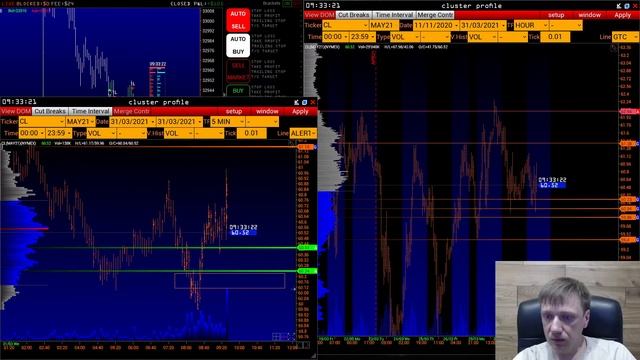640x360 pixels.
Task: Open Ticker CL dropdown in HOUR window
Action: pos(345,25)
